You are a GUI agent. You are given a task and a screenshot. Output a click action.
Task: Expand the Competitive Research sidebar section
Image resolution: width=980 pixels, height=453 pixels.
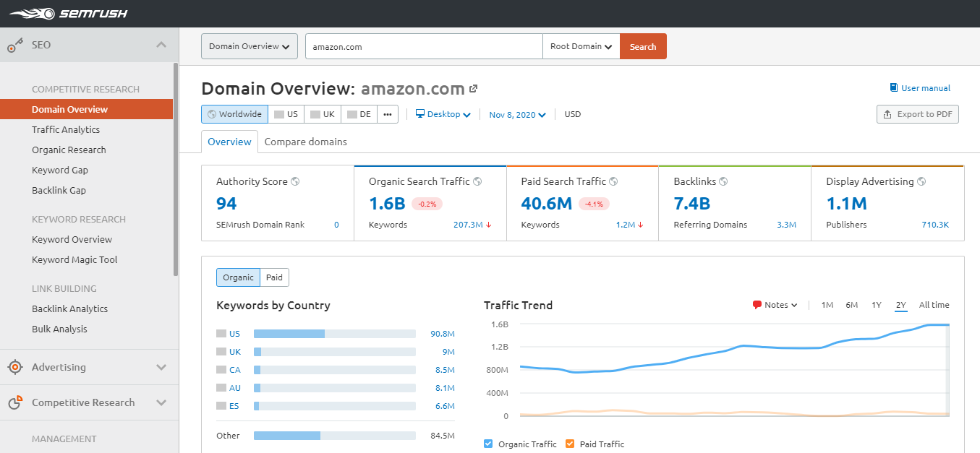click(161, 402)
